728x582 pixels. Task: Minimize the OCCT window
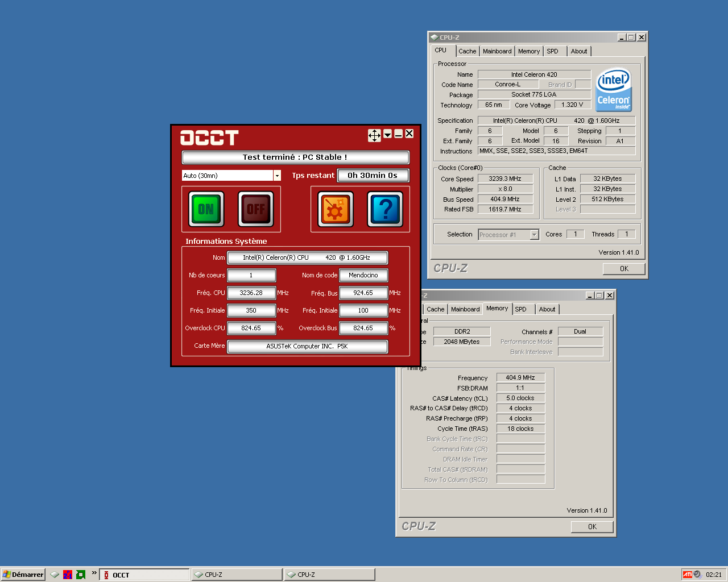click(x=399, y=134)
